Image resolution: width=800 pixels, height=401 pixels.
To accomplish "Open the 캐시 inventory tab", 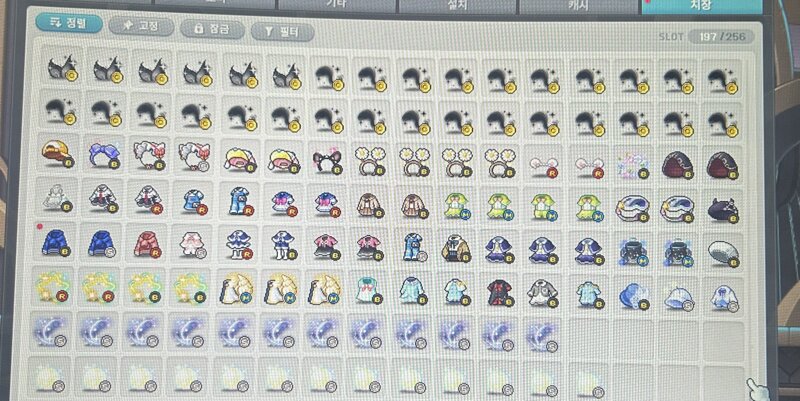I will click(578, 6).
